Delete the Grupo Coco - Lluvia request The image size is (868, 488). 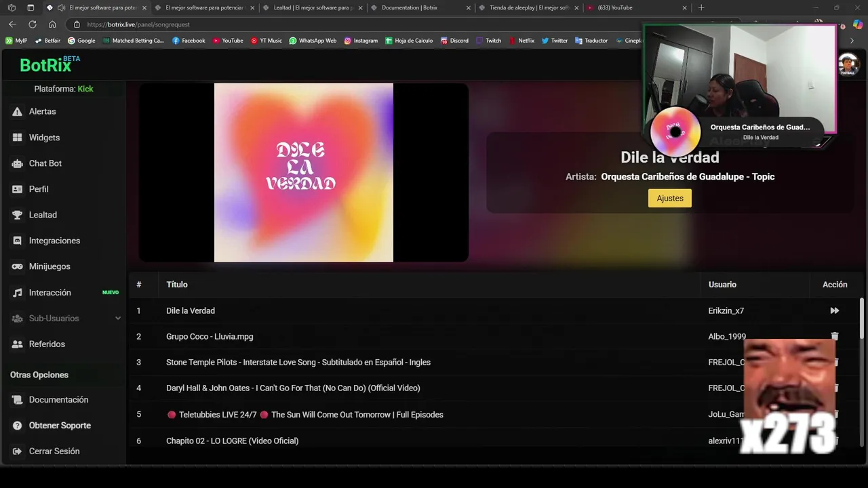pos(835,336)
